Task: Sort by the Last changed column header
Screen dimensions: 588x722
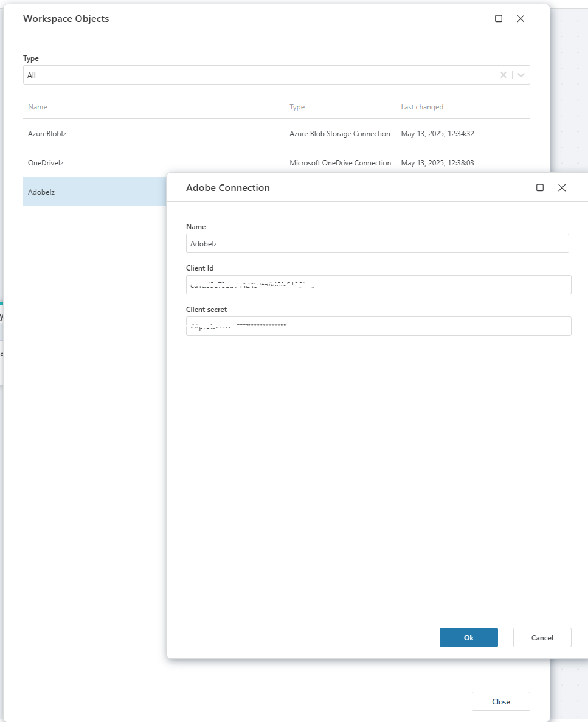Action: (x=422, y=107)
